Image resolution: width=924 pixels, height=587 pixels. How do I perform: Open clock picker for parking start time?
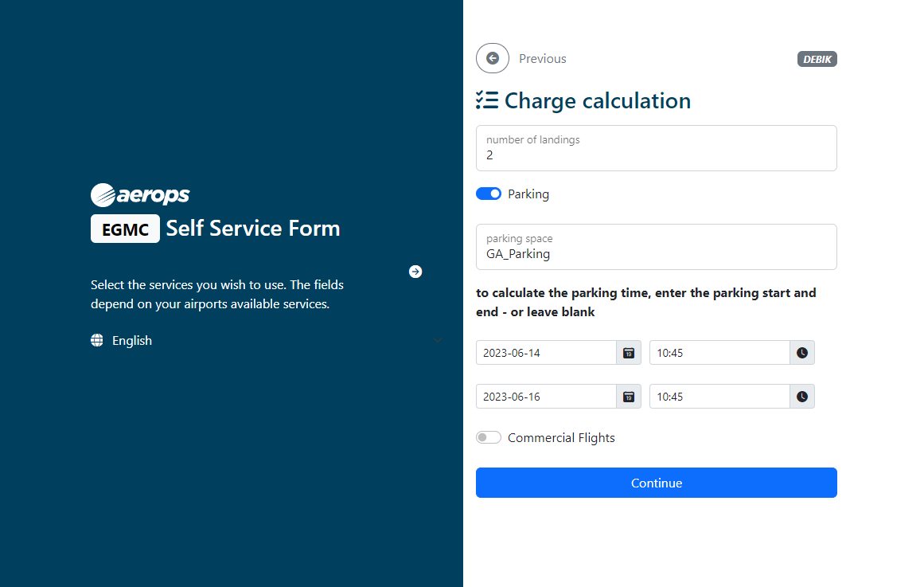tap(801, 353)
